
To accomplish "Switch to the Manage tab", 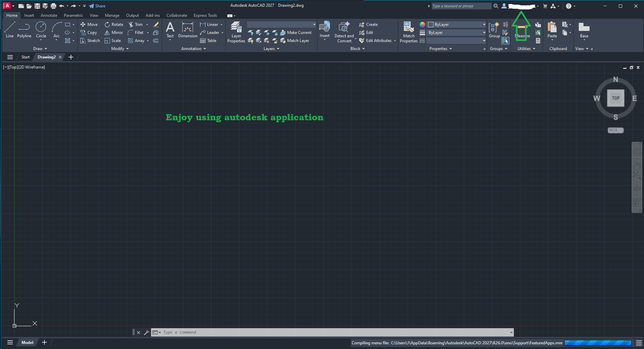I will [x=112, y=15].
